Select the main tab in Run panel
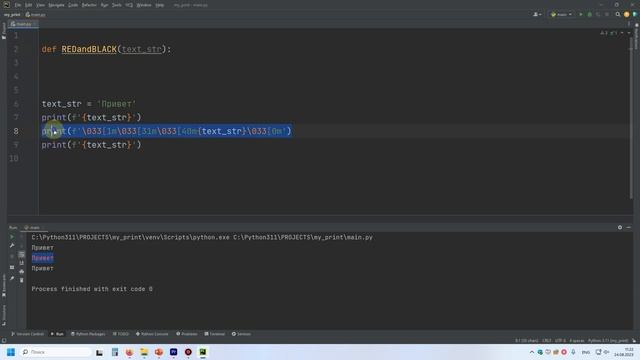This screenshot has width=640, height=360. [32, 227]
